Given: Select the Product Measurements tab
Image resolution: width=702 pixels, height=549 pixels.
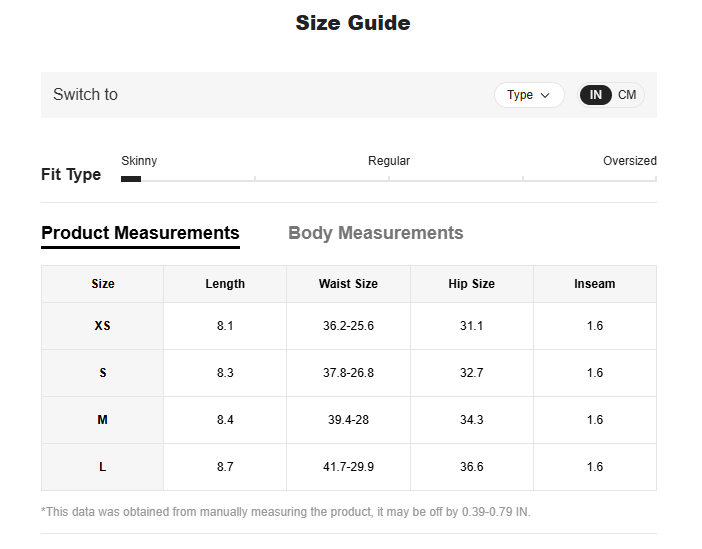Looking at the screenshot, I should (x=140, y=233).
